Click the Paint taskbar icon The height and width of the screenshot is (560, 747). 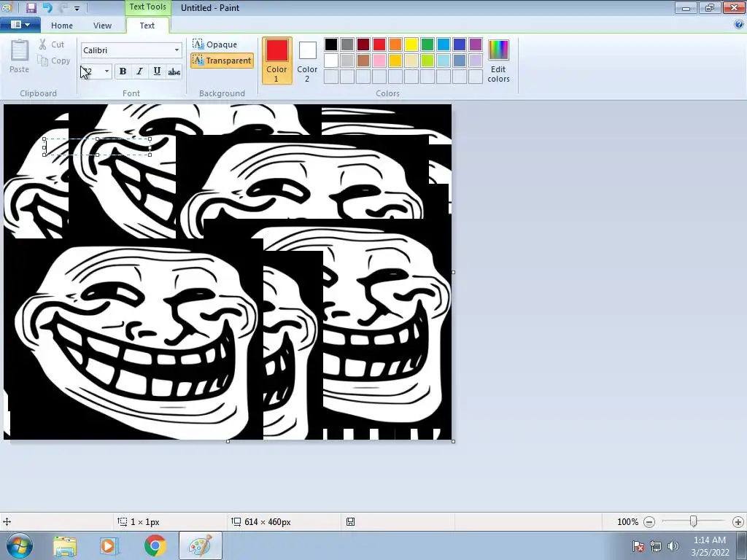(201, 545)
